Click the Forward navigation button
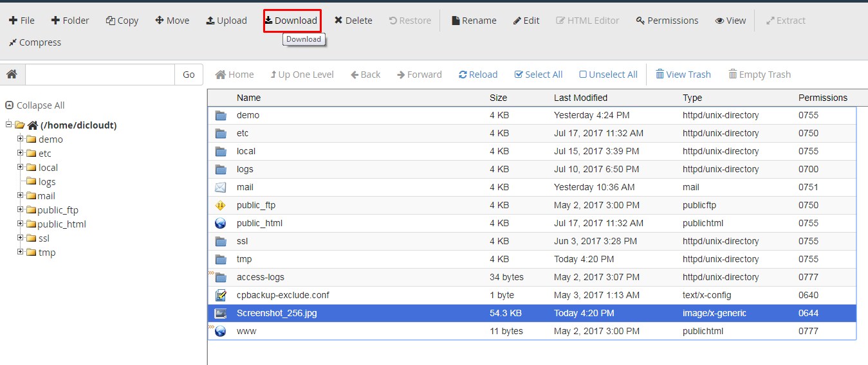Viewport: 868px width, 365px height. coord(420,75)
